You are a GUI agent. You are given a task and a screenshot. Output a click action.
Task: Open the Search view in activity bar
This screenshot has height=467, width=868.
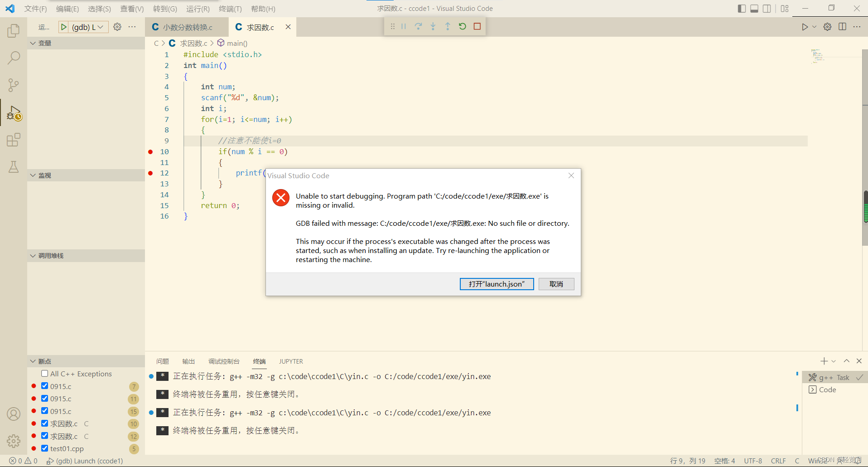[14, 58]
